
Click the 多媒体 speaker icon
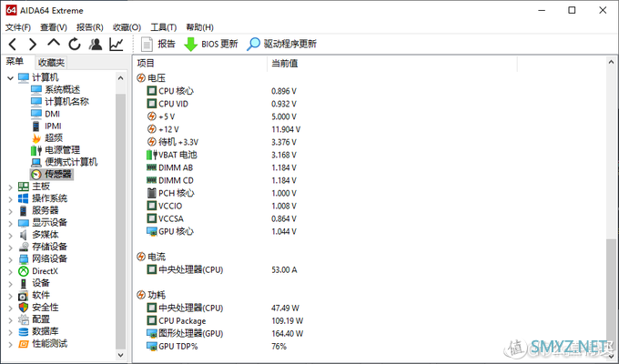(x=24, y=235)
